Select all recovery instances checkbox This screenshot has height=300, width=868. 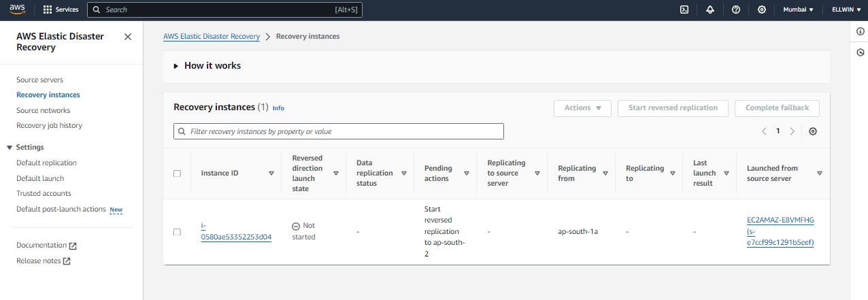click(x=178, y=173)
